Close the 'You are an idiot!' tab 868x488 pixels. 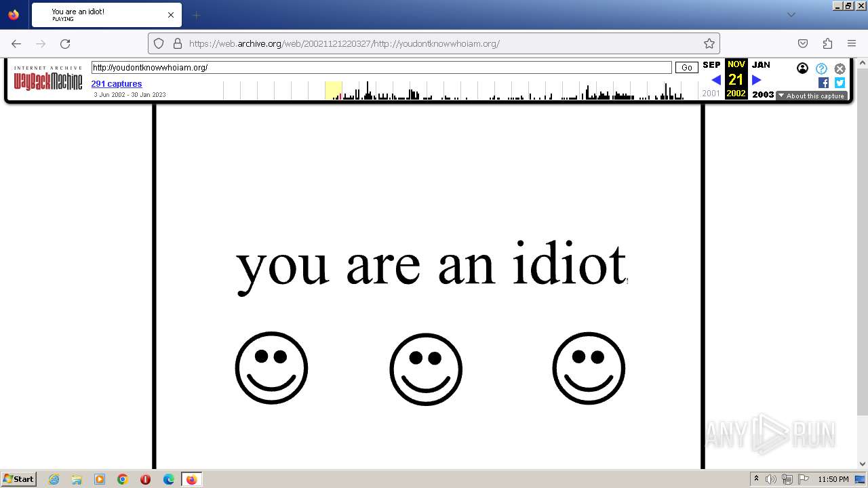(171, 15)
